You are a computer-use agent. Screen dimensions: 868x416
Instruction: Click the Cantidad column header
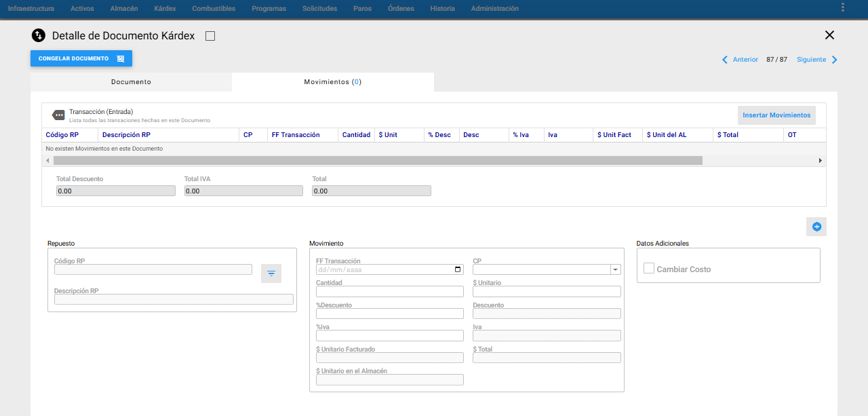click(x=356, y=135)
